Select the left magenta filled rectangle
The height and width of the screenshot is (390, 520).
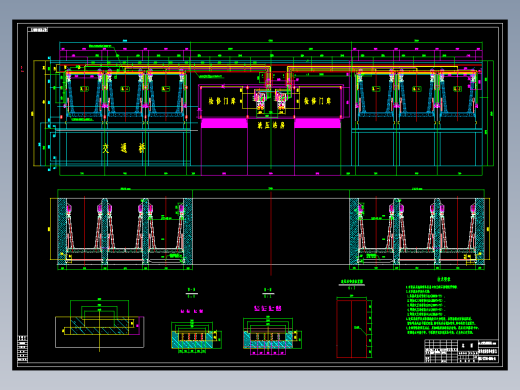(x=224, y=123)
